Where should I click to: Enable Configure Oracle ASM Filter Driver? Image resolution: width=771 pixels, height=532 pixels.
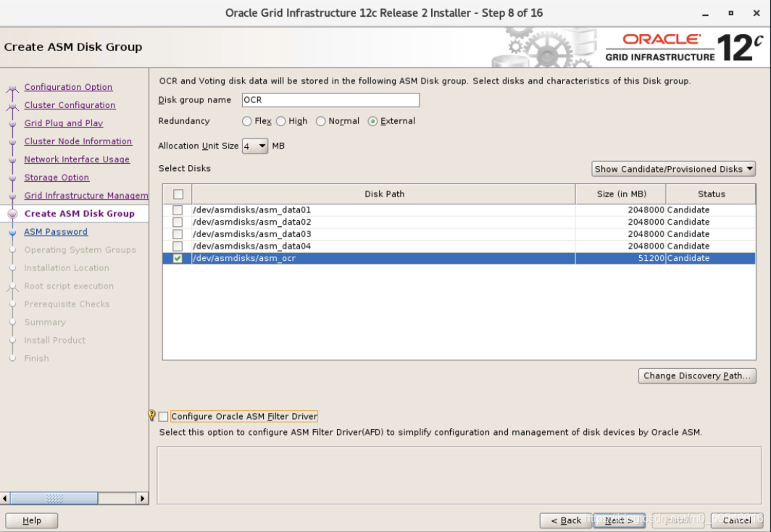[x=163, y=417]
